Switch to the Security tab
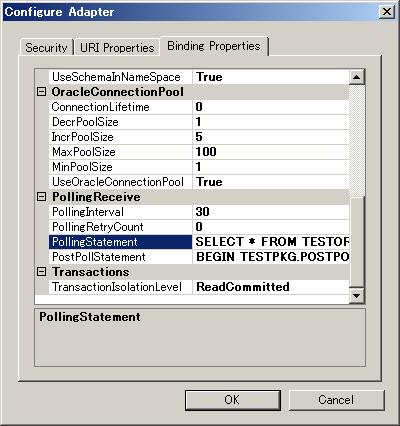Screen dimensions: 400x426 pos(46,48)
